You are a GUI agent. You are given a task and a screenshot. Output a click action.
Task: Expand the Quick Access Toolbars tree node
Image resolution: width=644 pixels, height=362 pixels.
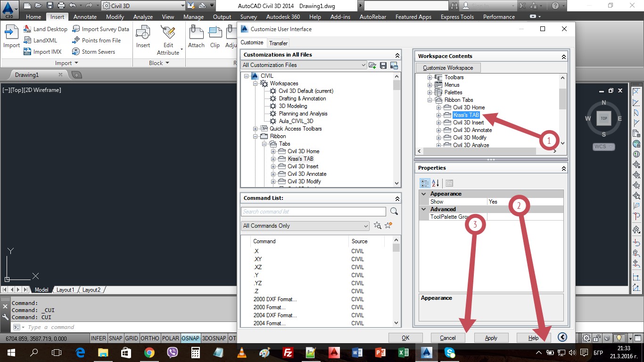(x=255, y=129)
